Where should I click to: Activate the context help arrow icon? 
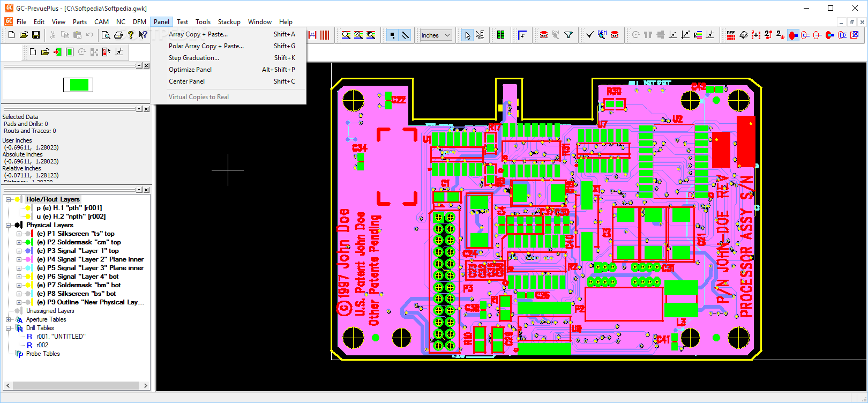143,35
